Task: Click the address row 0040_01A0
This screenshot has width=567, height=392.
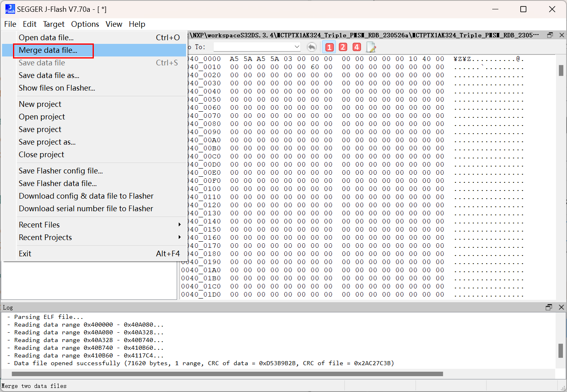Action: [201, 270]
